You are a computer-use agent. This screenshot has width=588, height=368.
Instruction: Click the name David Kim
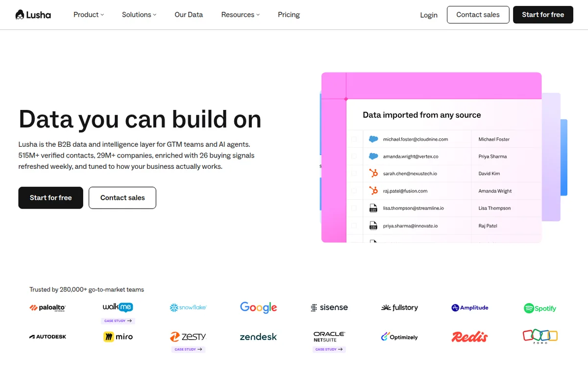tap(489, 174)
